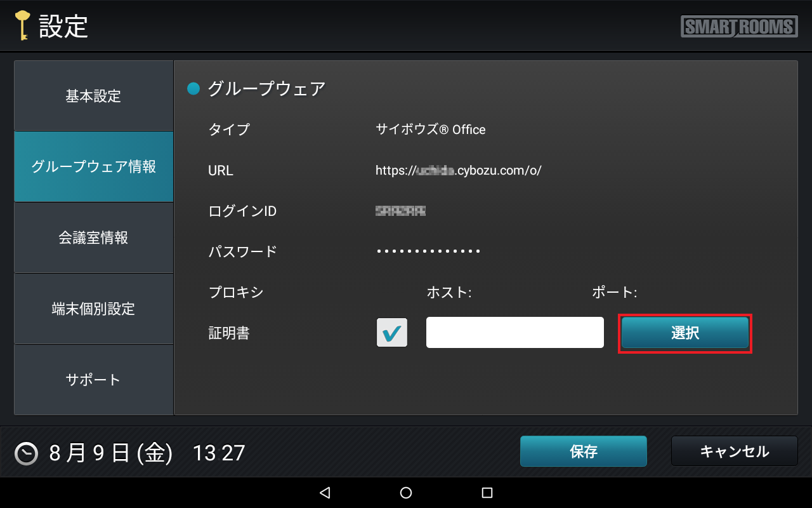Switch to the 会議室情報 tab

pyautogui.click(x=93, y=238)
